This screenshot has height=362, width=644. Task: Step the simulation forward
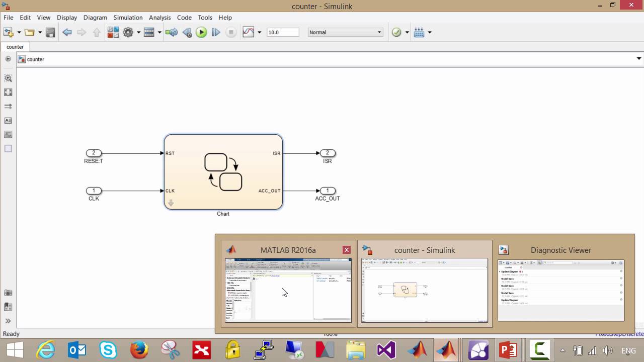[x=216, y=32]
